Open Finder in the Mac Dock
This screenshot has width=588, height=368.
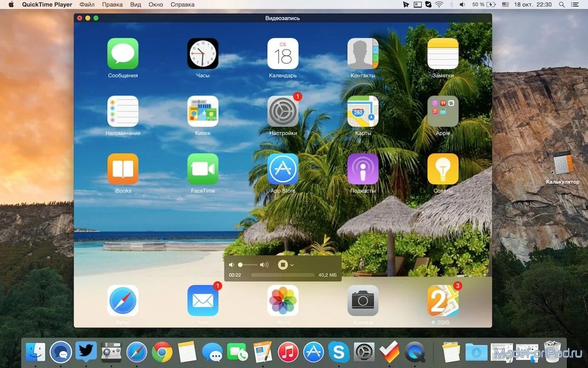tap(35, 352)
